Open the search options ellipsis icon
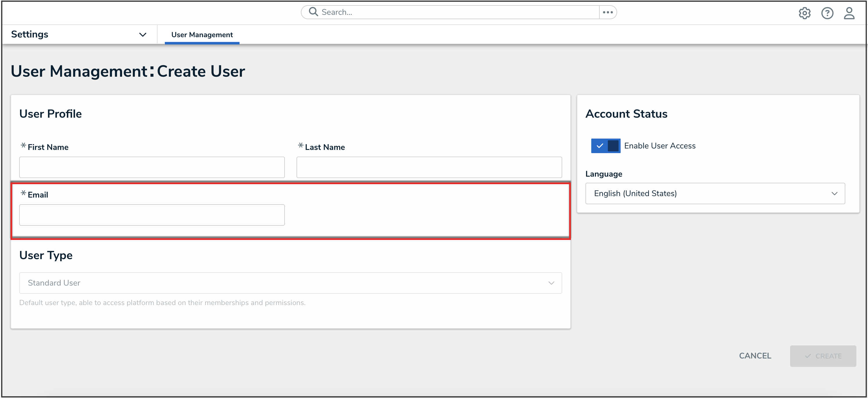Screen dimensions: 868x398 click(608, 12)
